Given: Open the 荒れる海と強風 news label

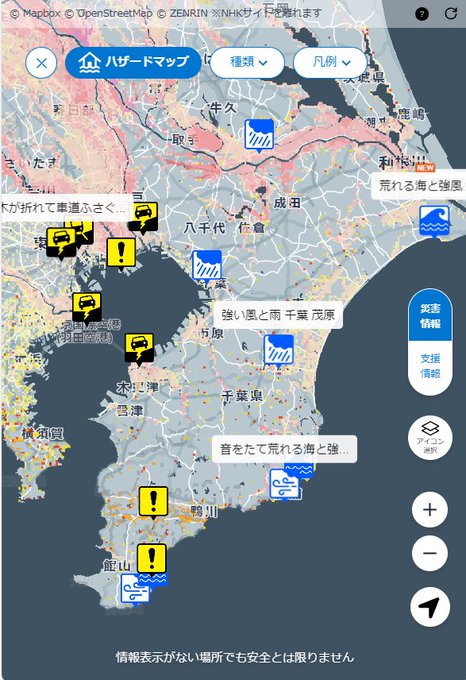Looking at the screenshot, I should pos(420,186).
